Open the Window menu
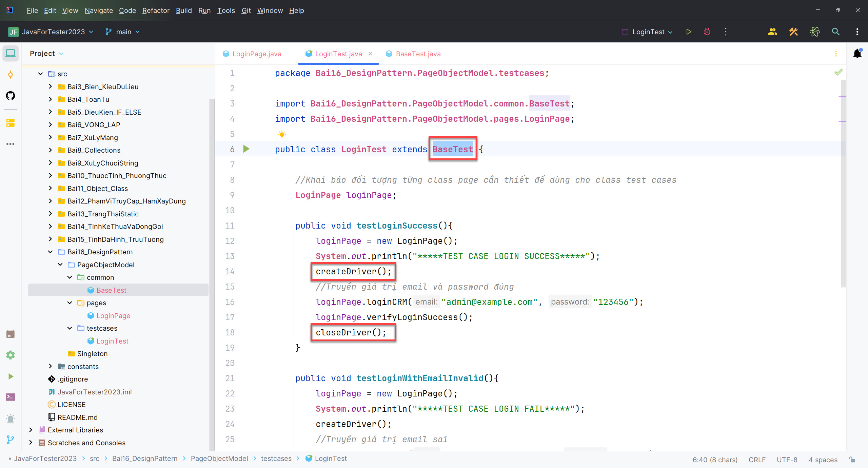Image resolution: width=868 pixels, height=468 pixels. pos(270,11)
